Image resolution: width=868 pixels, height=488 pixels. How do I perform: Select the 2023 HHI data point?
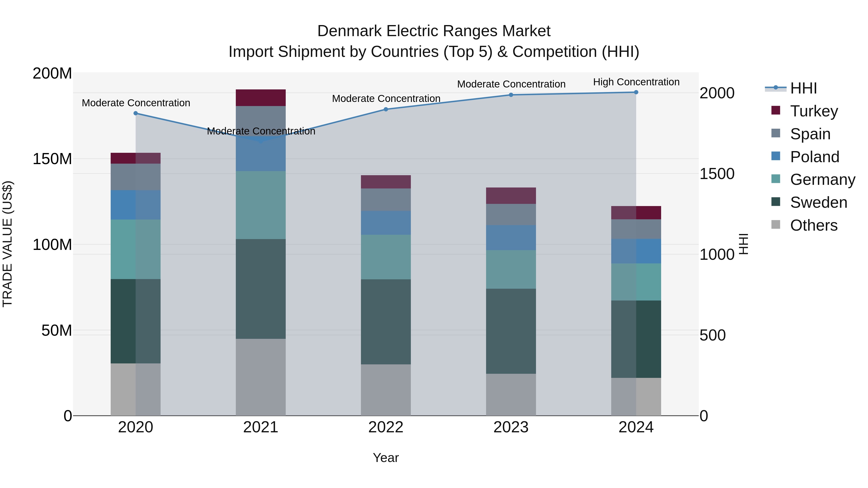coord(511,95)
